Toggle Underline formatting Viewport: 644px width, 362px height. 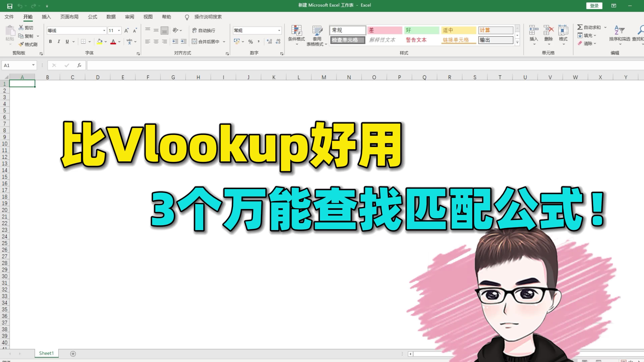click(67, 41)
